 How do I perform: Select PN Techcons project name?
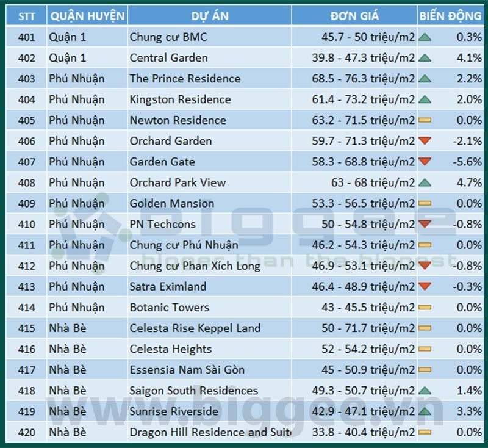coord(163,224)
